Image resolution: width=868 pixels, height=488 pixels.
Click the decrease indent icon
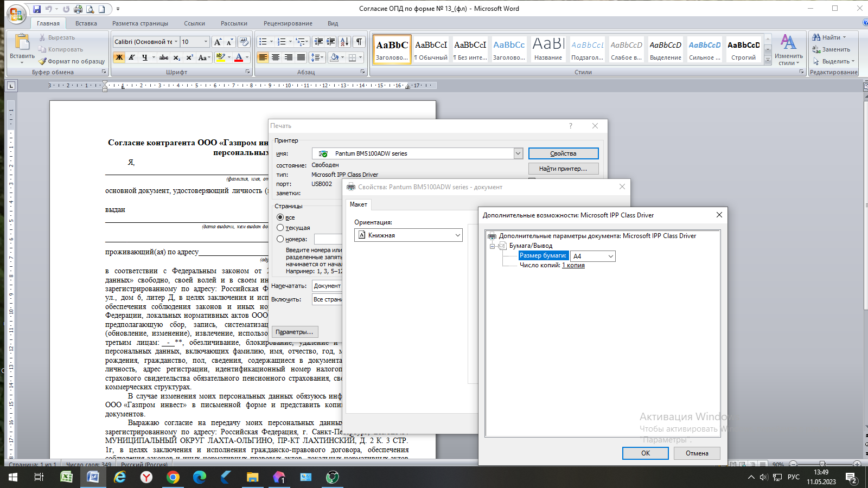tap(318, 42)
